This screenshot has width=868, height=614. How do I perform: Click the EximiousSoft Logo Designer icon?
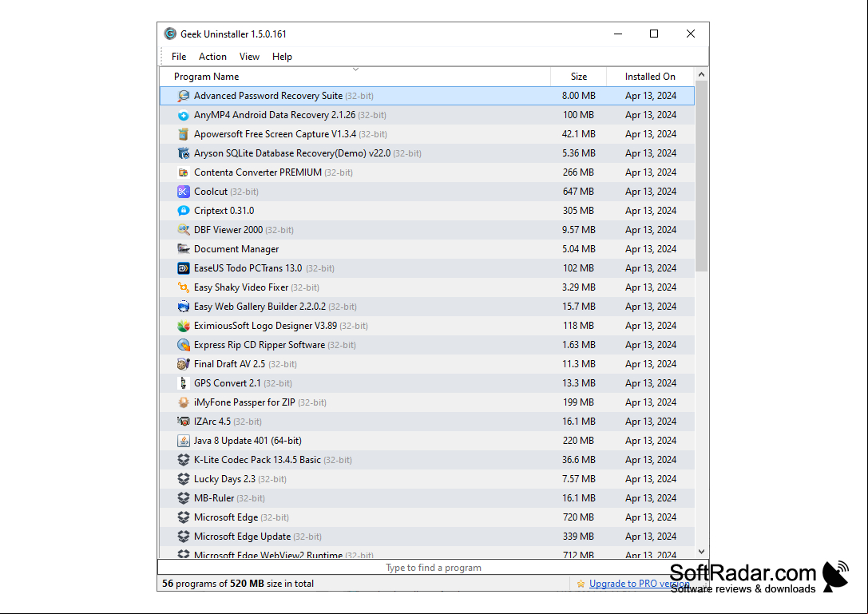(x=183, y=326)
